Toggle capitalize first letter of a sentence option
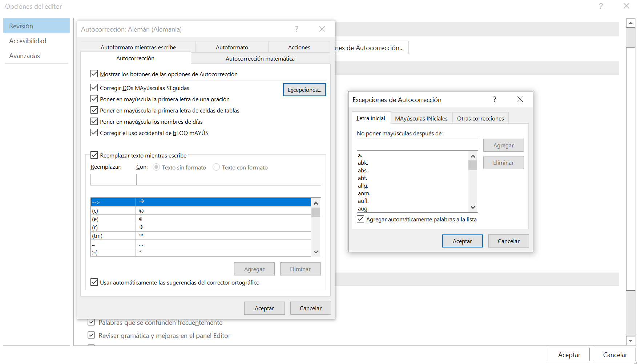 click(x=94, y=99)
